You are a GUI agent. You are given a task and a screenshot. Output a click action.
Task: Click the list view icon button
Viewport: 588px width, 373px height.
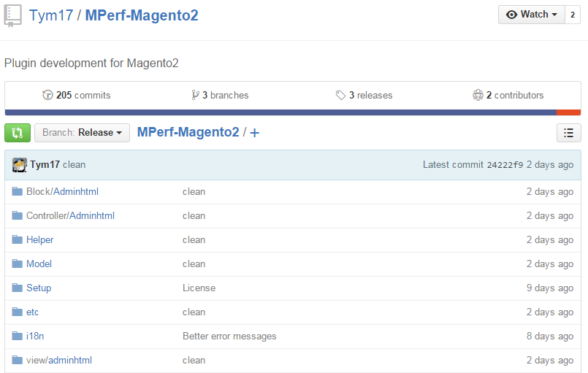(569, 133)
